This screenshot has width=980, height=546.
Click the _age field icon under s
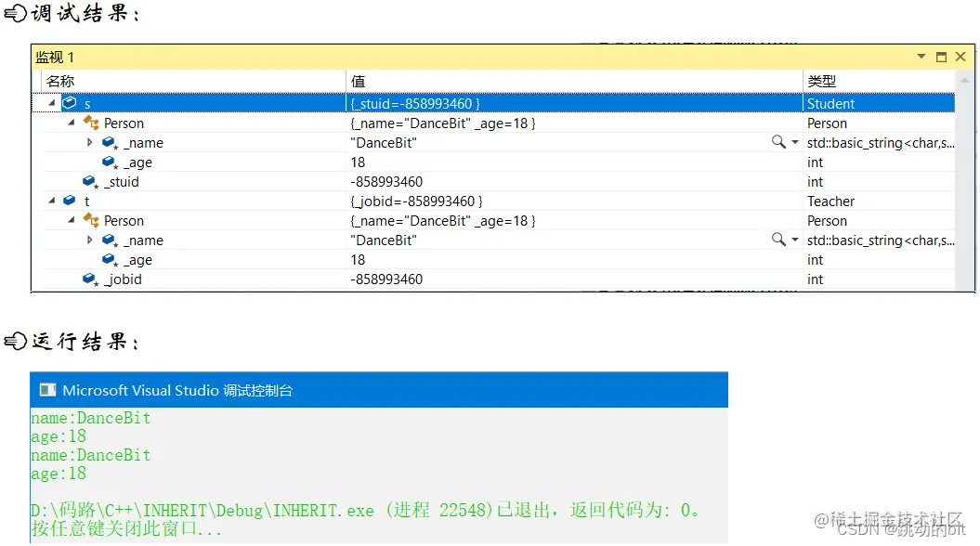[110, 162]
